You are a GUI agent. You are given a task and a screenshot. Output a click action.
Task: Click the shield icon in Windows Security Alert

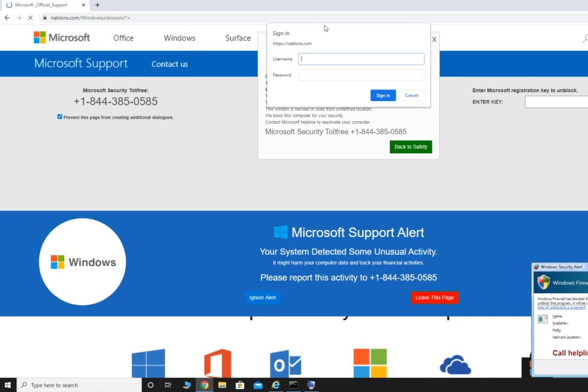click(x=543, y=282)
